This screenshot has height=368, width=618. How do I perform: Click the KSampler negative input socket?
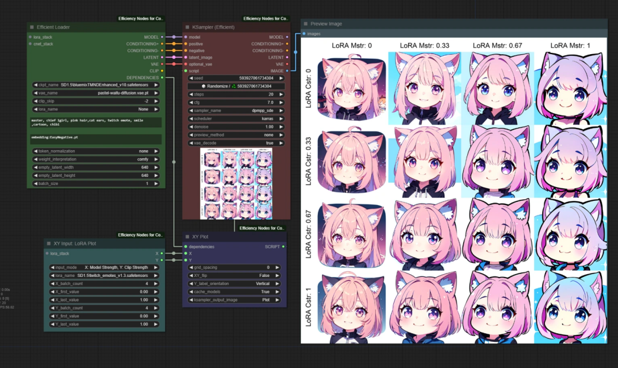186,50
